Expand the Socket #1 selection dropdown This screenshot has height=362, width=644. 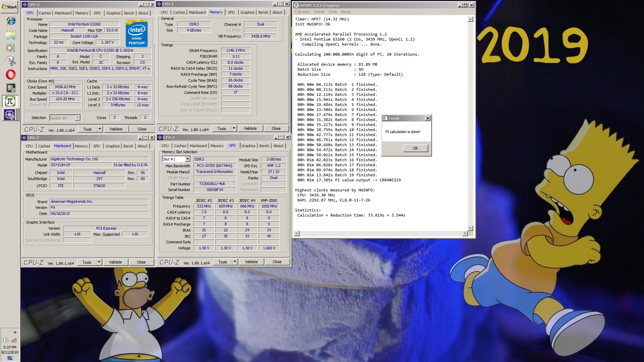coord(77,118)
